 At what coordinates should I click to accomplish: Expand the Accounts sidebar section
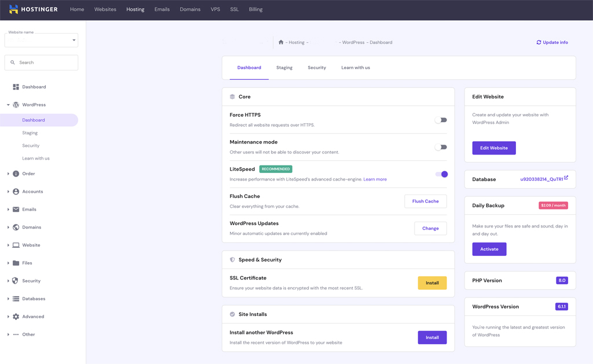point(8,192)
